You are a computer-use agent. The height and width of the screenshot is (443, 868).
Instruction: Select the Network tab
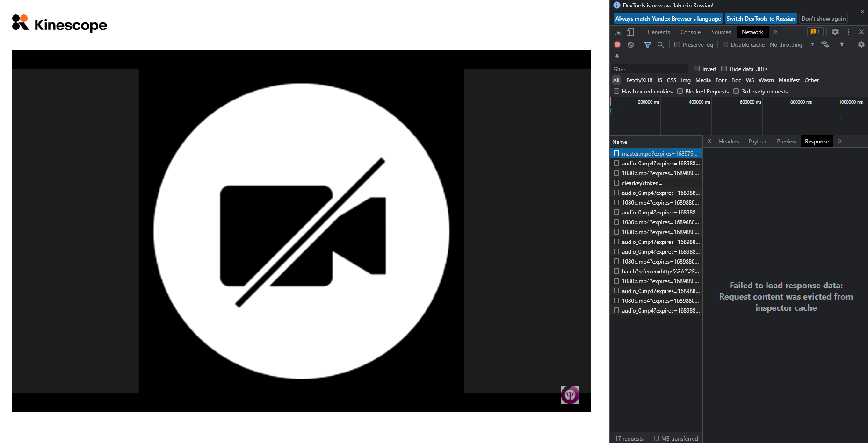pos(752,32)
